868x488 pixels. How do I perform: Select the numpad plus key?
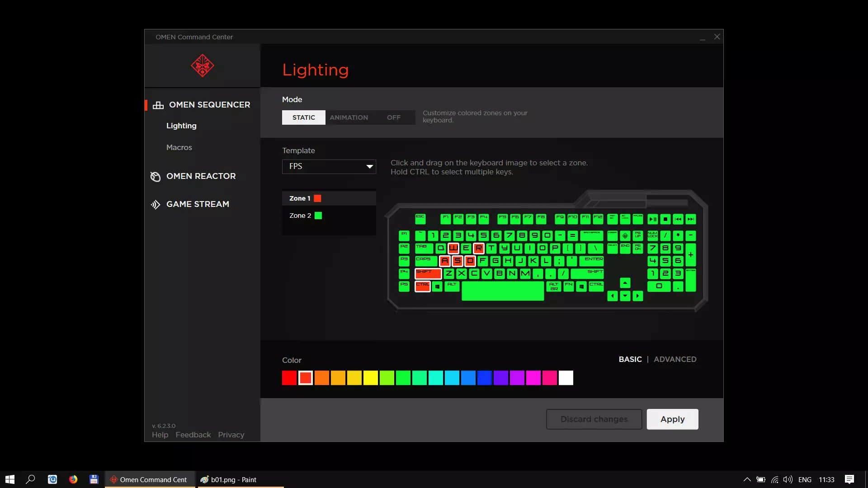coord(691,254)
